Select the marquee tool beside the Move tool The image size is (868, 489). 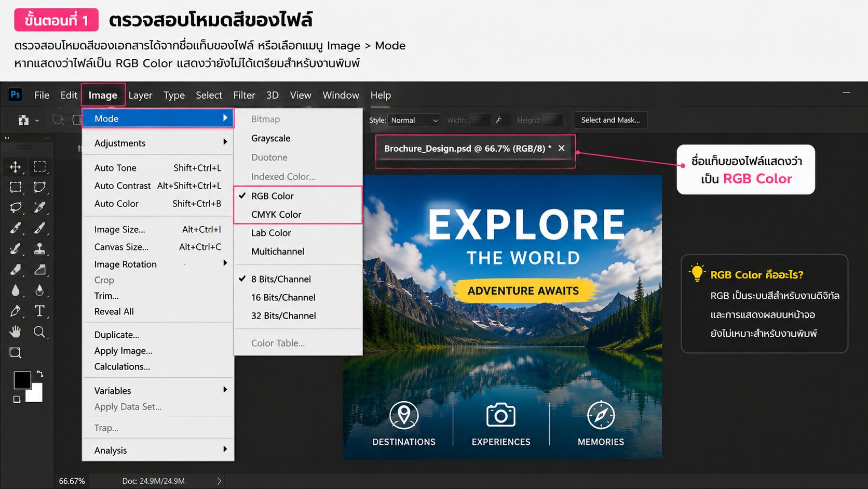39,167
